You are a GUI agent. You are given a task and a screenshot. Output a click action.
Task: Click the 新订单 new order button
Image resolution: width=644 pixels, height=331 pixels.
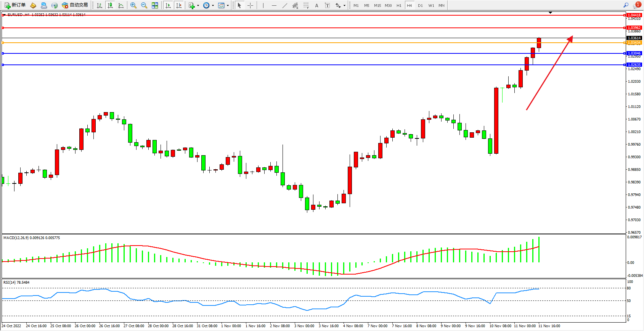[x=15, y=5]
